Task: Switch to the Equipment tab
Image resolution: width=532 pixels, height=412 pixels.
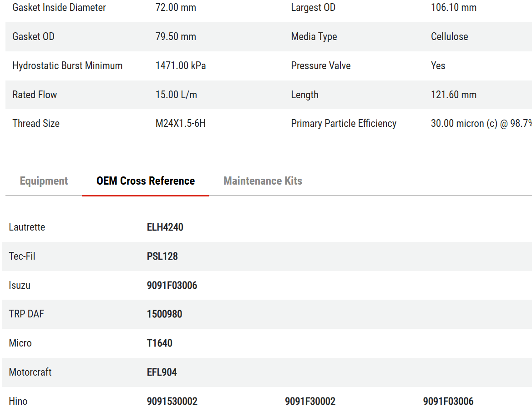Action: pyautogui.click(x=44, y=181)
